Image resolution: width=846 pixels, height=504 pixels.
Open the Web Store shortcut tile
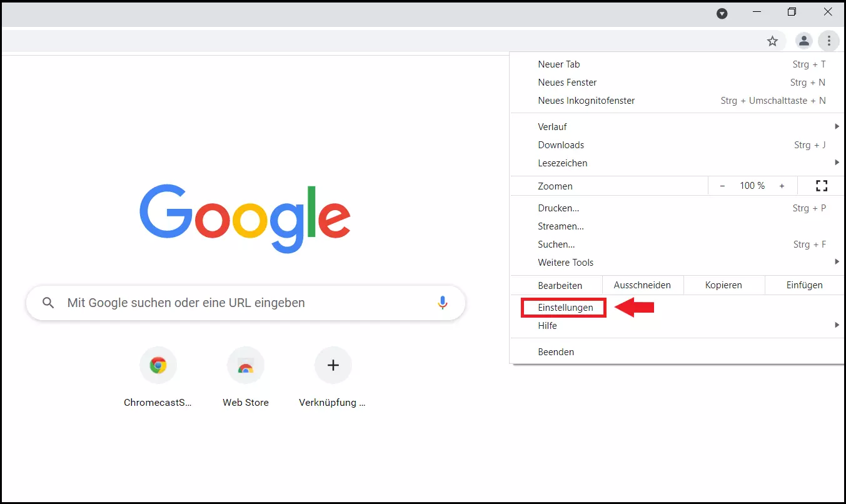[246, 377]
